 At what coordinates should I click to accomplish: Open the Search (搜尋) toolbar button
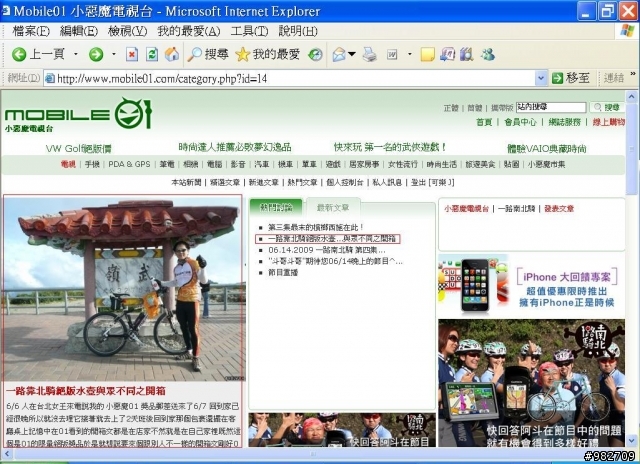tap(208, 54)
